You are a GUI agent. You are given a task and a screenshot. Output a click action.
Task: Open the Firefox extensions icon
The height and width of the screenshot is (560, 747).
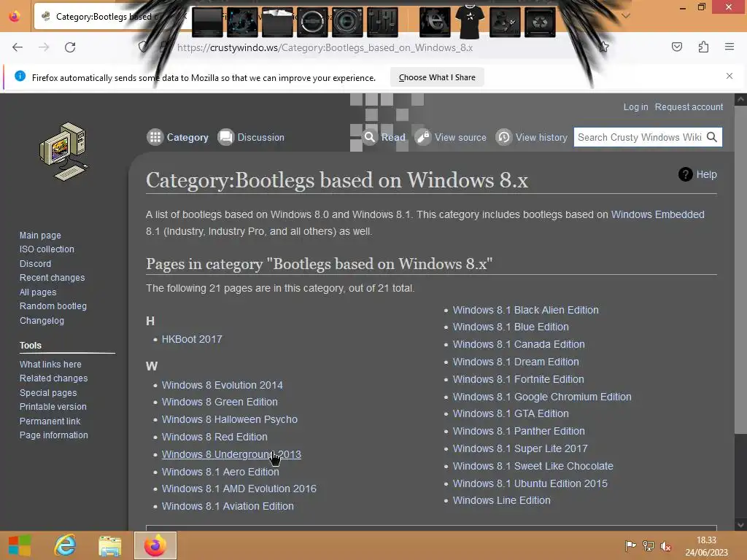coord(703,47)
